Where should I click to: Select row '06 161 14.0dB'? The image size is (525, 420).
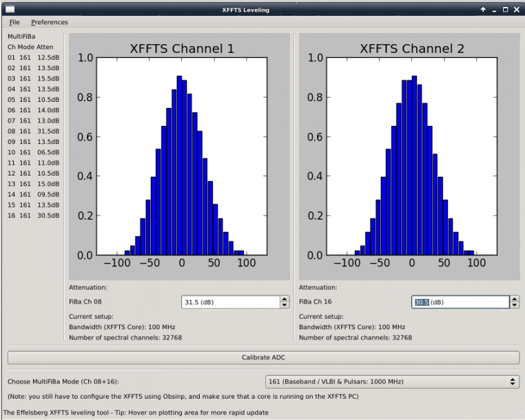click(34, 110)
